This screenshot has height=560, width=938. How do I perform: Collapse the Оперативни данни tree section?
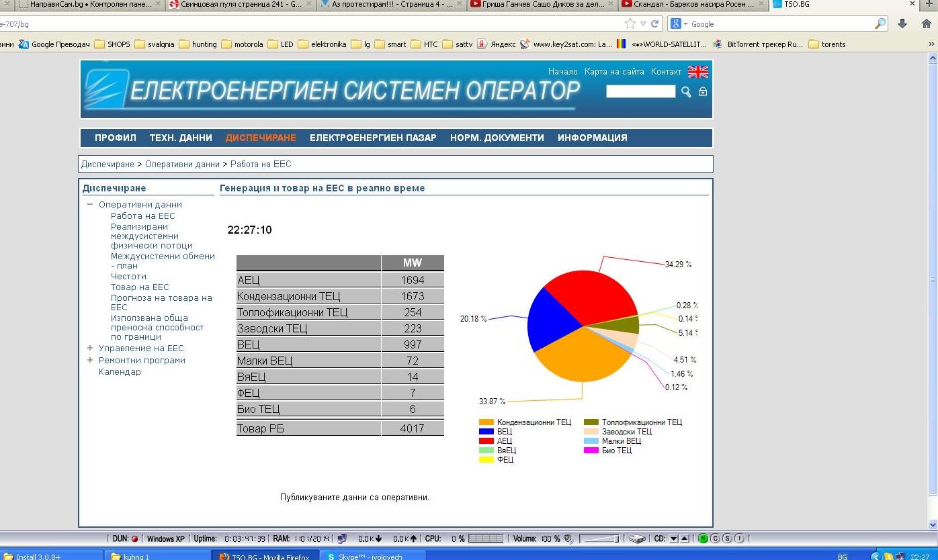90,205
